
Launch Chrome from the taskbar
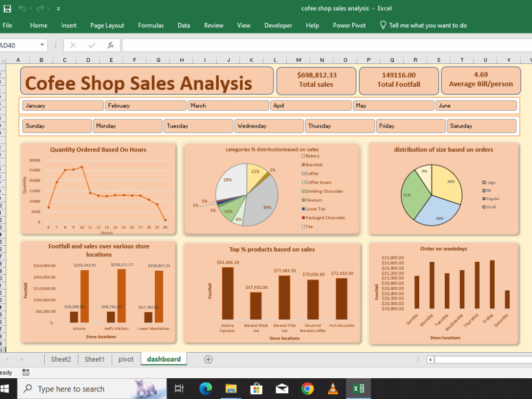(308, 388)
